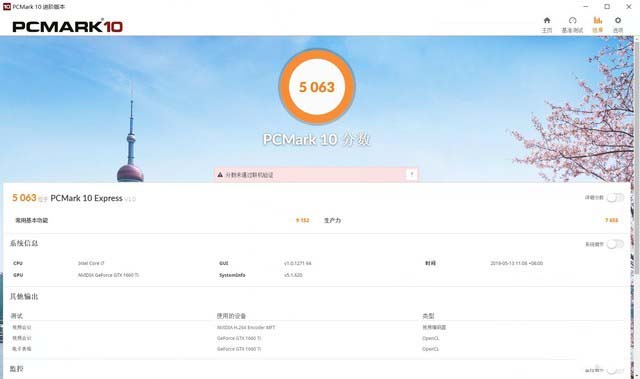Open the Options gear icon

click(618, 20)
